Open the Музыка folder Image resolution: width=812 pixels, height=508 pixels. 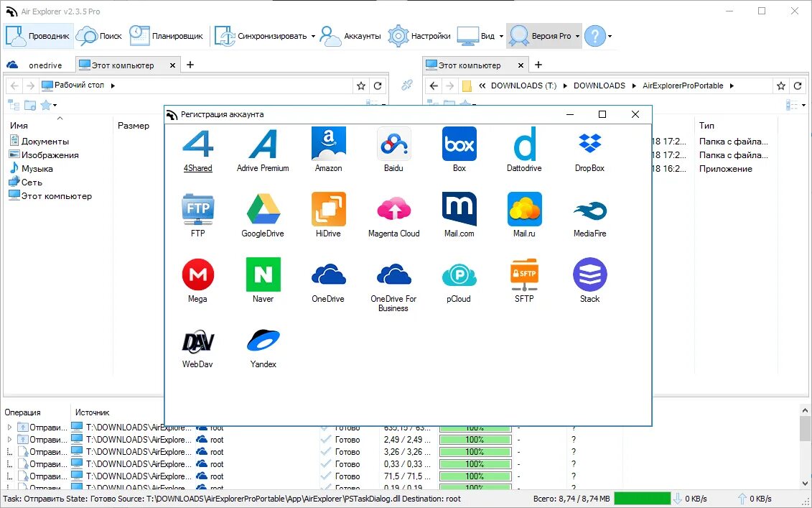pyautogui.click(x=31, y=168)
